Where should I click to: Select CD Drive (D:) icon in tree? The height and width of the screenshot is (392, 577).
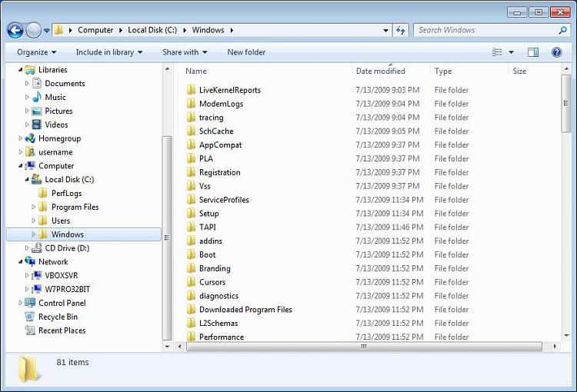[x=36, y=248]
